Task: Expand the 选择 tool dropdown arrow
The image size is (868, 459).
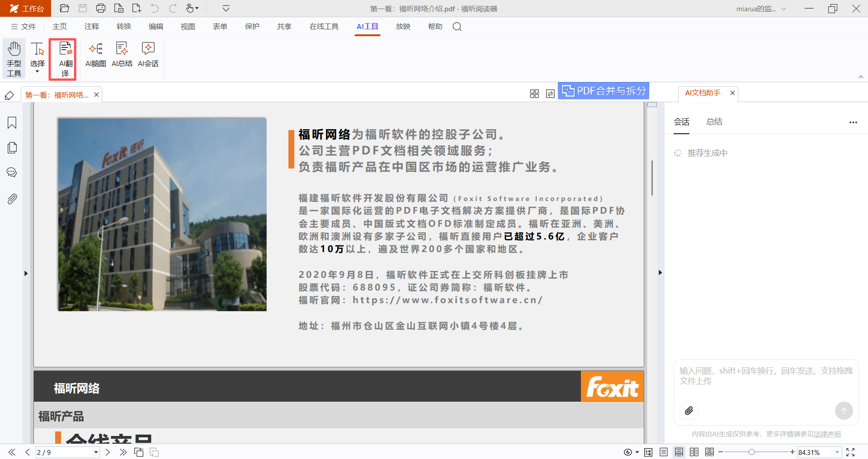Action: pyautogui.click(x=38, y=71)
